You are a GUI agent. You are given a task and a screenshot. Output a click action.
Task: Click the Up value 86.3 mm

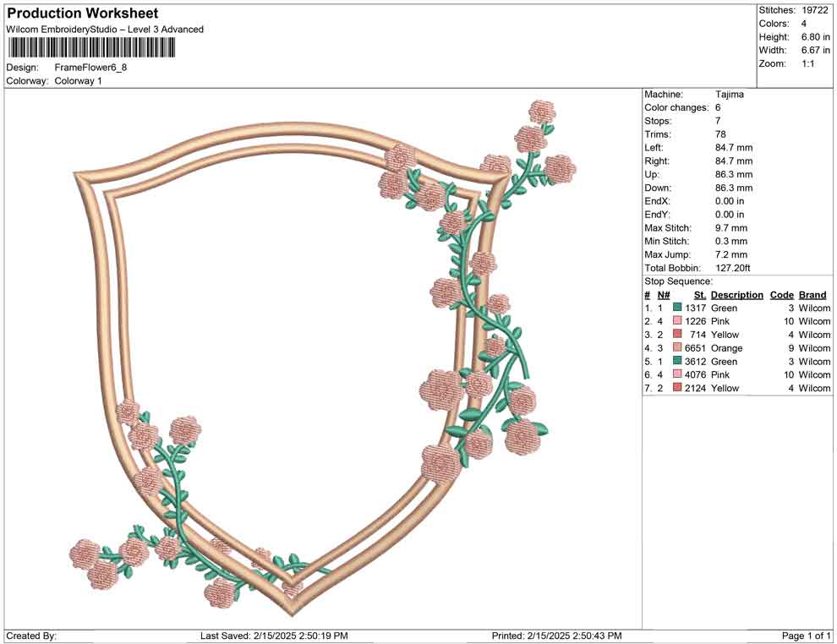(734, 174)
